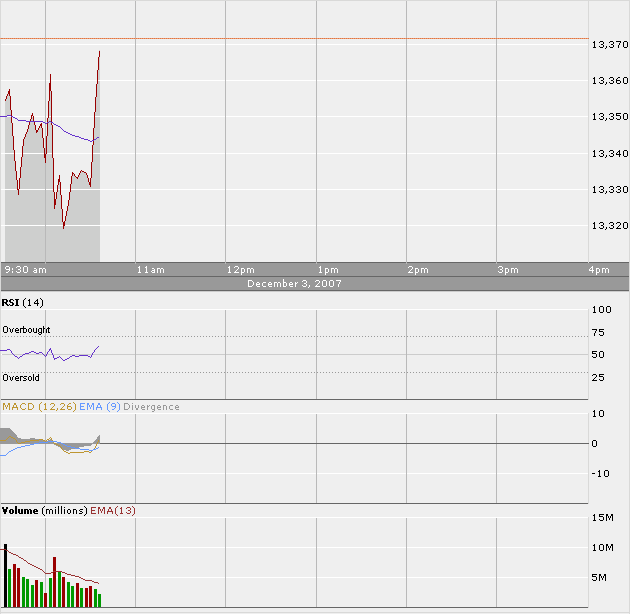Click the price line's latest peak point
Image resolution: width=630 pixels, height=615 pixels.
99,52
